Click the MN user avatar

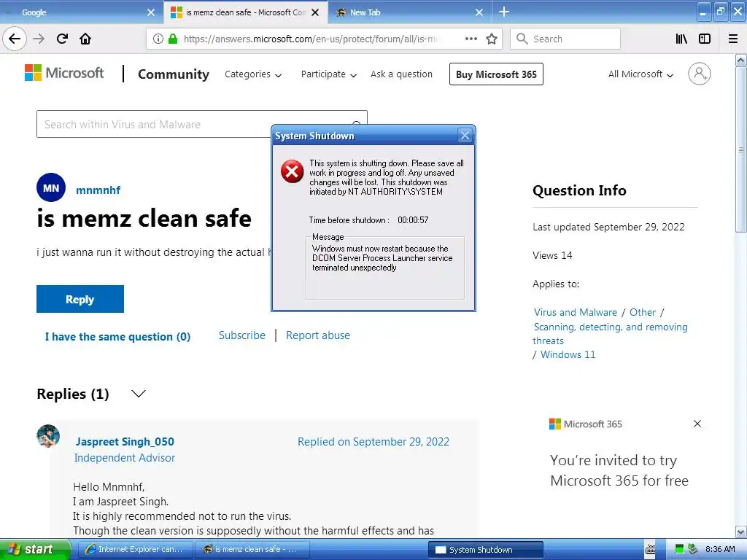click(x=51, y=187)
